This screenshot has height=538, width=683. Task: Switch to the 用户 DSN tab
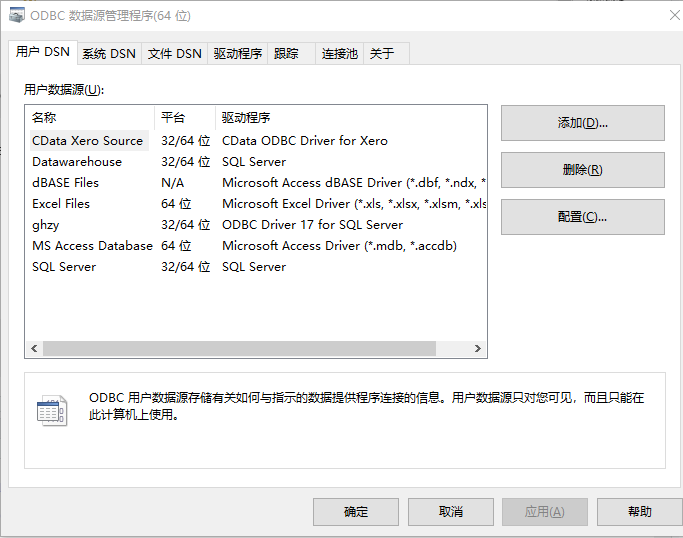click(x=43, y=52)
